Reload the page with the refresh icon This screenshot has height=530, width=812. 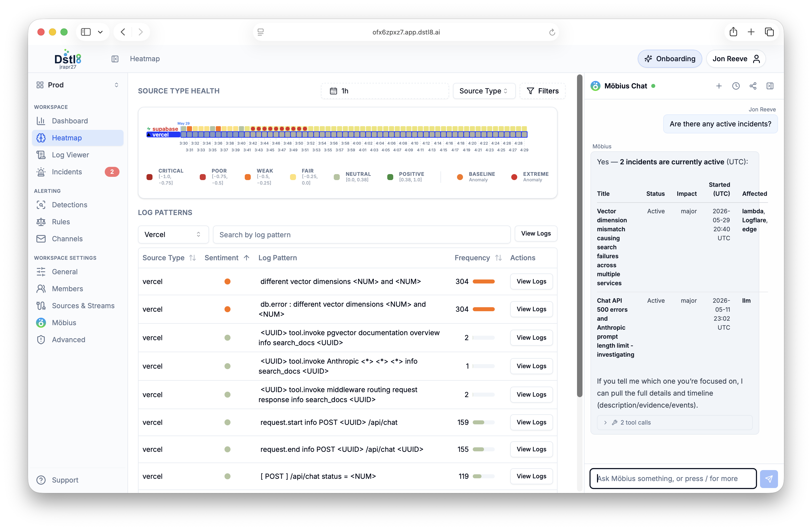(552, 32)
